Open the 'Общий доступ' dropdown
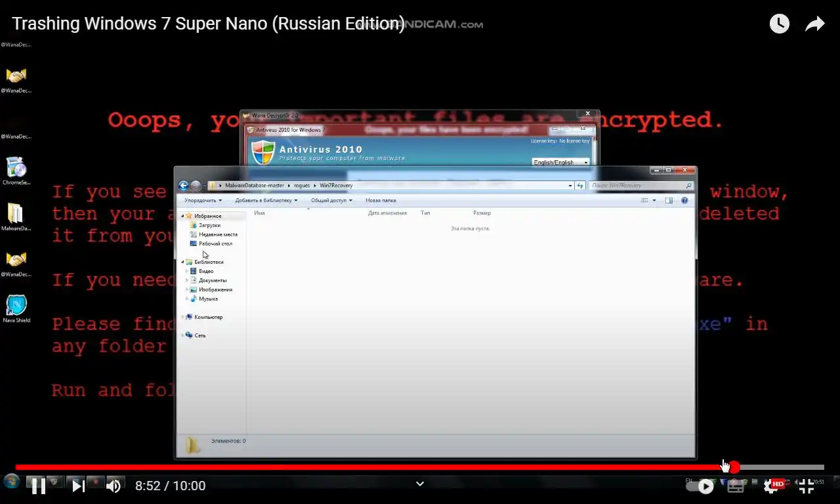 (x=331, y=200)
